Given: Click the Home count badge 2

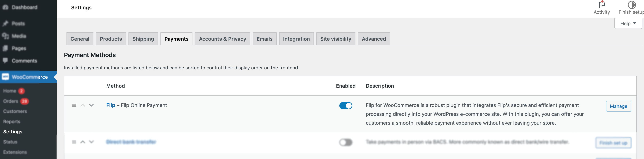Looking at the screenshot, I should [x=21, y=91].
